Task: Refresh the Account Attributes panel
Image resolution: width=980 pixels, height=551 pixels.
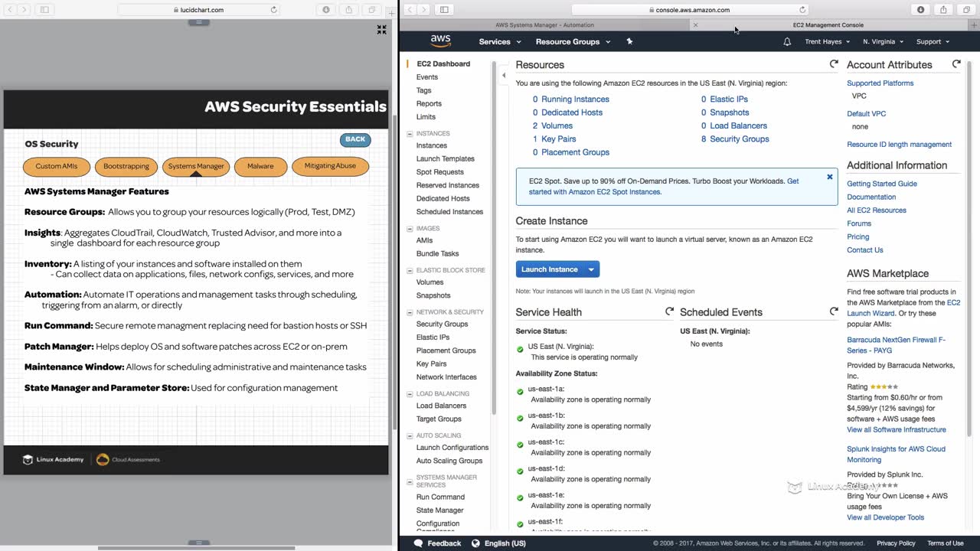Action: pos(956,64)
